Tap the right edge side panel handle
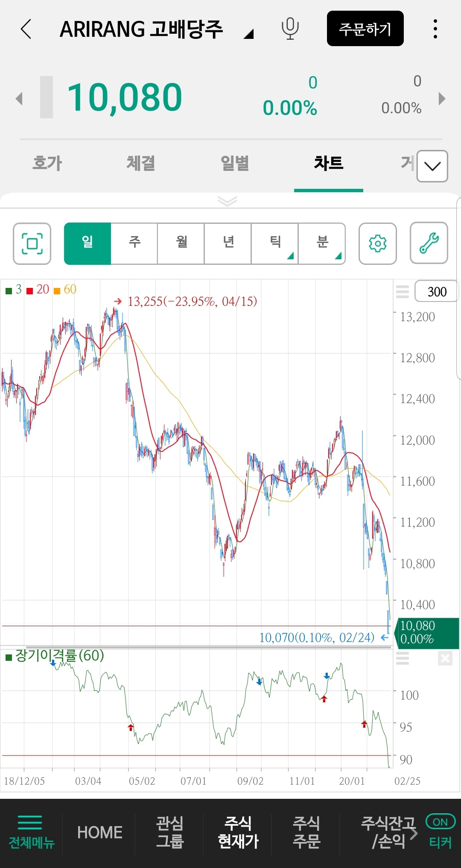This screenshot has height=868, width=461. point(458,288)
